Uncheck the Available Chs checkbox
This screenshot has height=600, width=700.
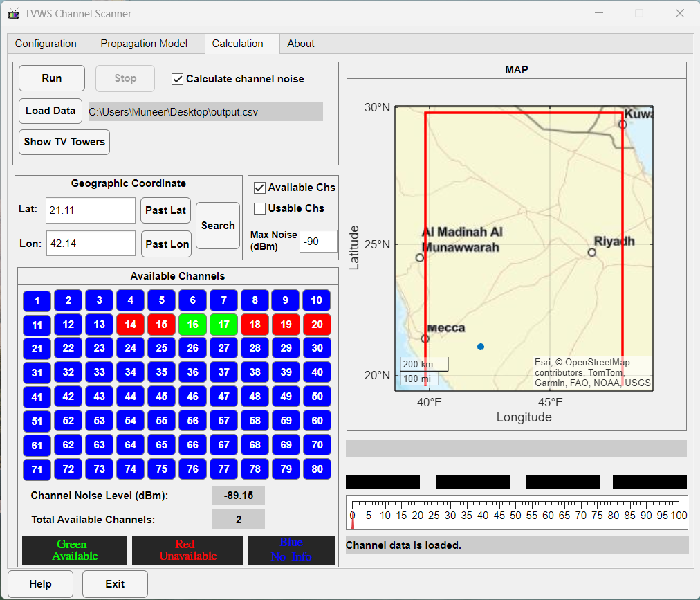click(x=260, y=188)
